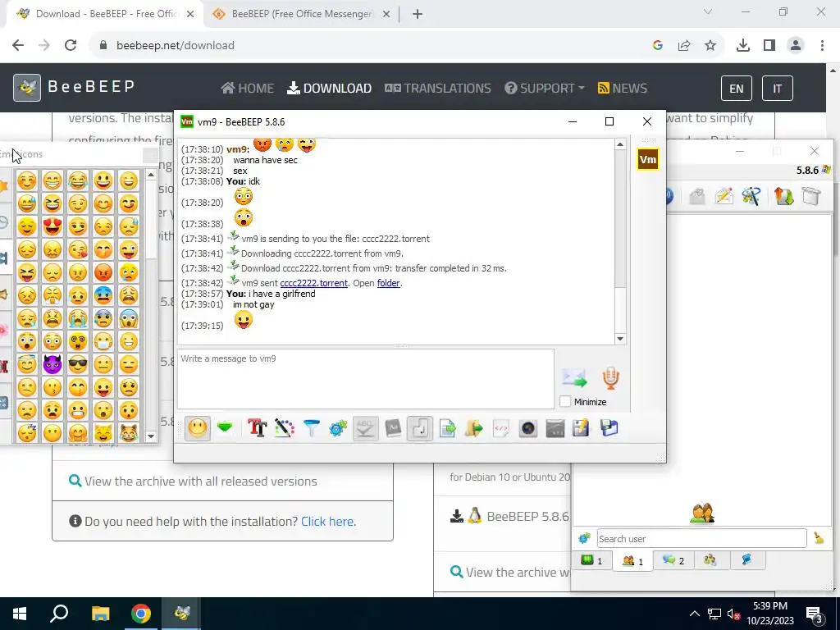Click the green down-arrow icon in chat toolbar
Viewport: 840px width, 630px height.
point(225,428)
